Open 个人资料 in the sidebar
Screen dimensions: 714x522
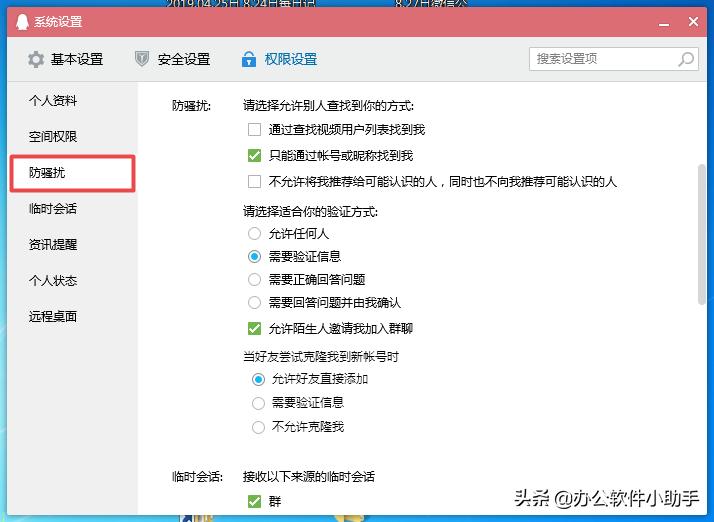(x=53, y=101)
